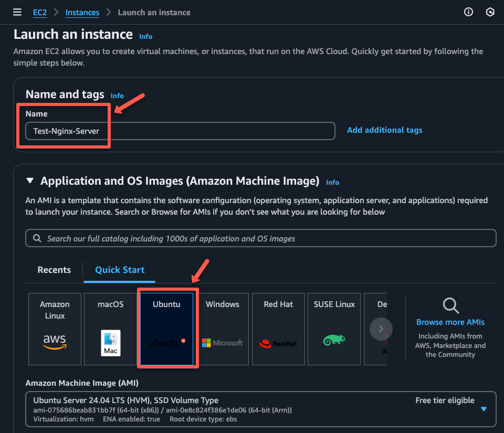Click the magnifier icon in AMI search
504x433 pixels.
click(x=37, y=238)
